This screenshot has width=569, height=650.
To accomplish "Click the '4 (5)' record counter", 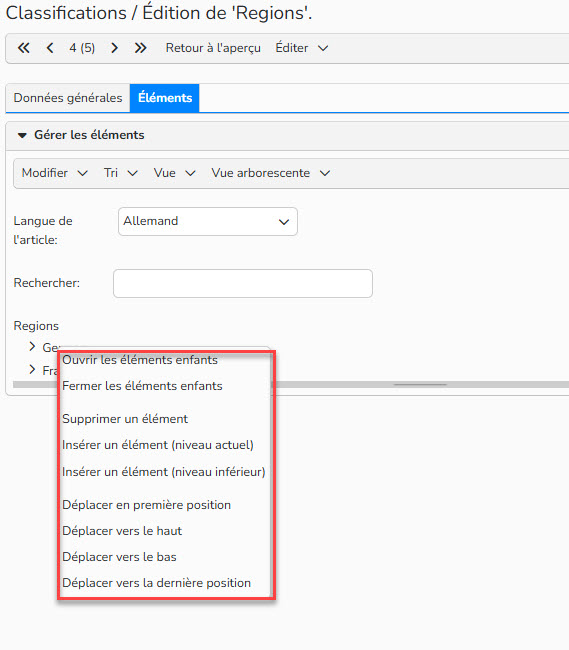I will pyautogui.click(x=82, y=48).
